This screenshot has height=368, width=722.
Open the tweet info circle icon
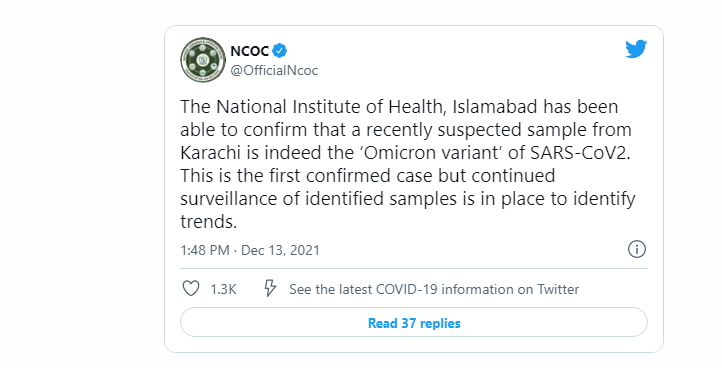(x=637, y=249)
